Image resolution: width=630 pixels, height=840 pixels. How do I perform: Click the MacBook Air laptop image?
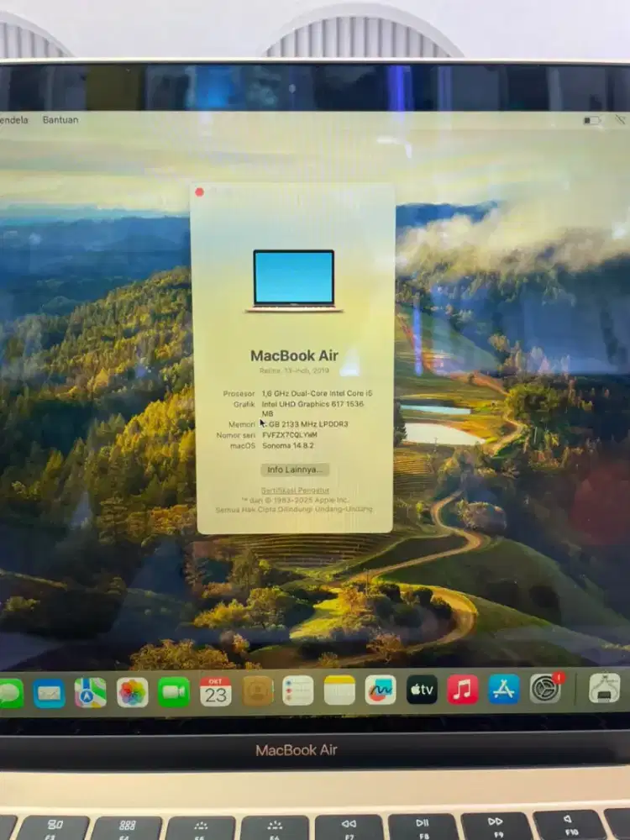point(294,281)
